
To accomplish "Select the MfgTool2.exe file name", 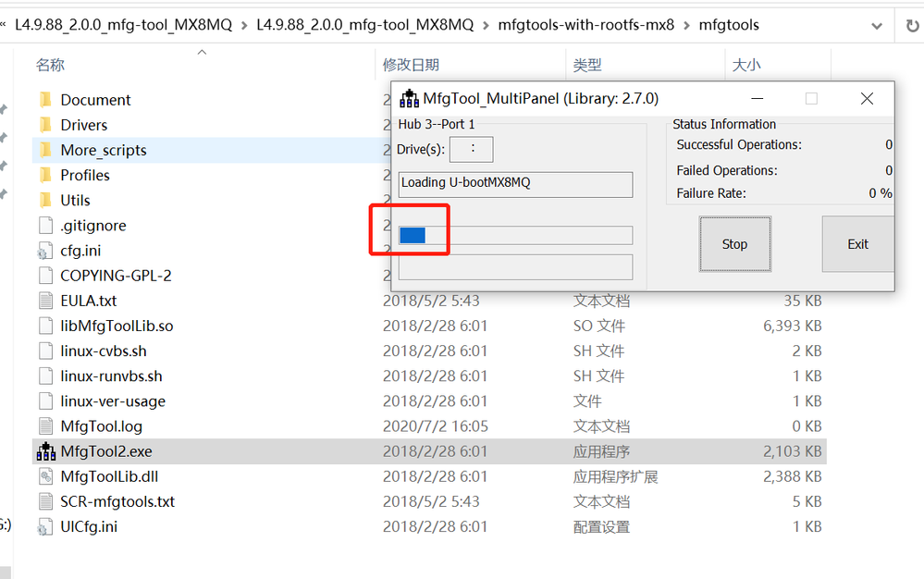I will 106,451.
